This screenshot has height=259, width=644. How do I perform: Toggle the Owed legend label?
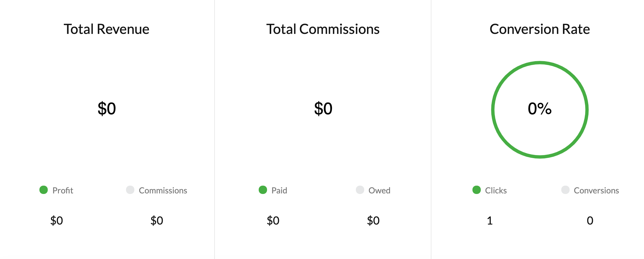(379, 190)
